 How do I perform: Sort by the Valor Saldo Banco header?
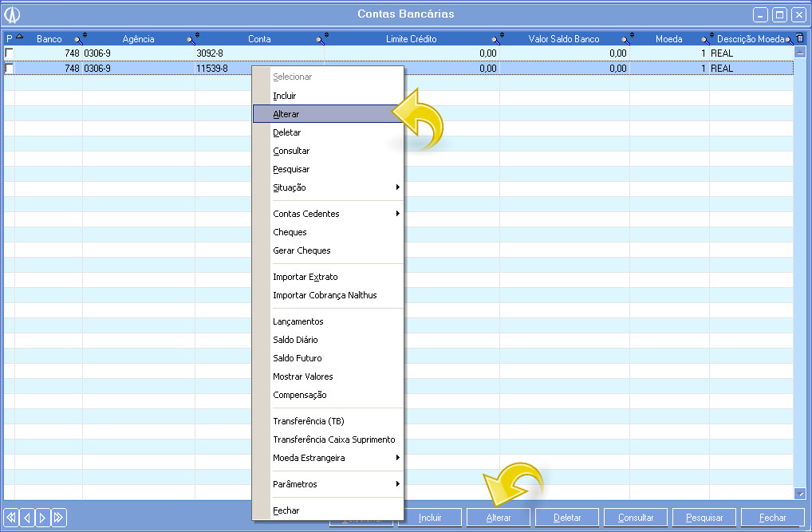click(x=563, y=39)
